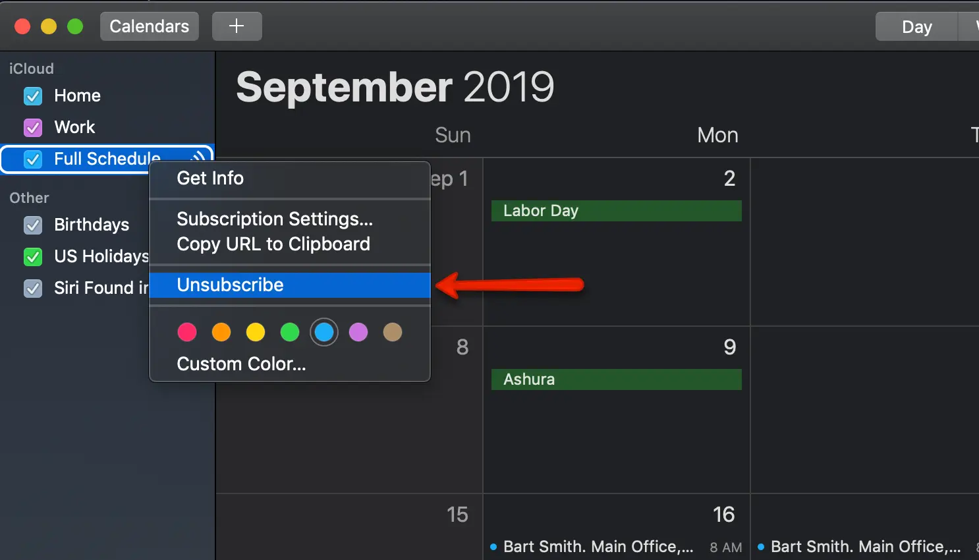Screen dimensions: 979x560
Task: Uncheck the Siri Found calendar checkbox
Action: pyautogui.click(x=33, y=288)
